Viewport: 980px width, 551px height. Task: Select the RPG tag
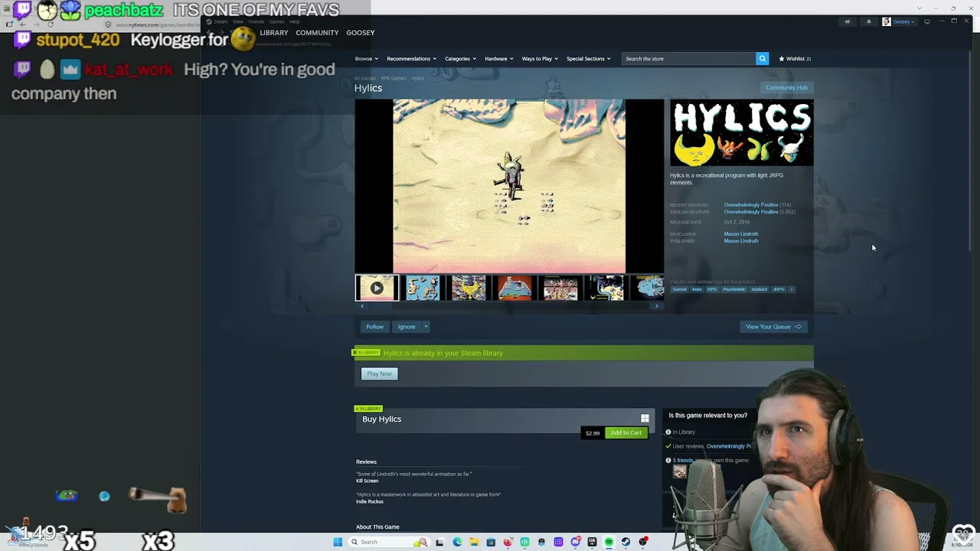coord(712,289)
